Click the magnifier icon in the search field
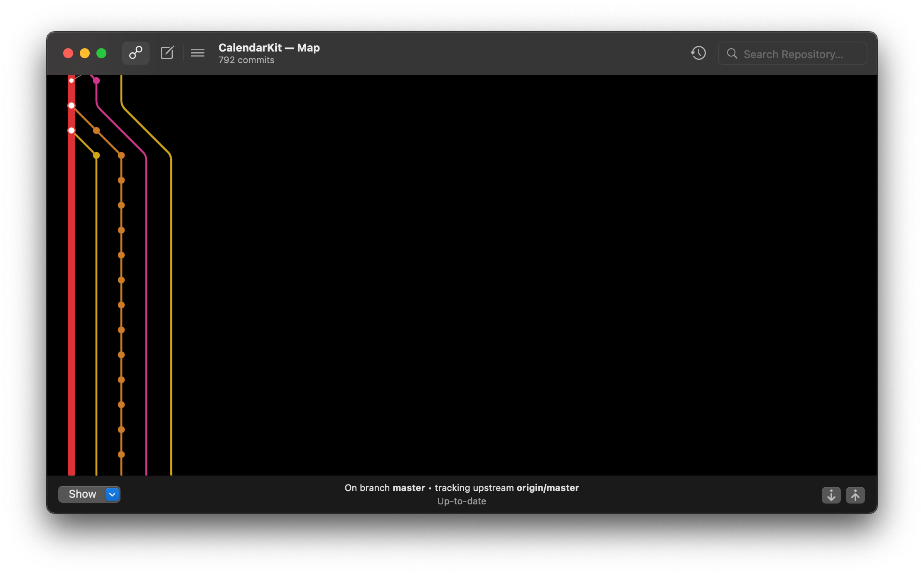This screenshot has width=924, height=575. coord(732,54)
